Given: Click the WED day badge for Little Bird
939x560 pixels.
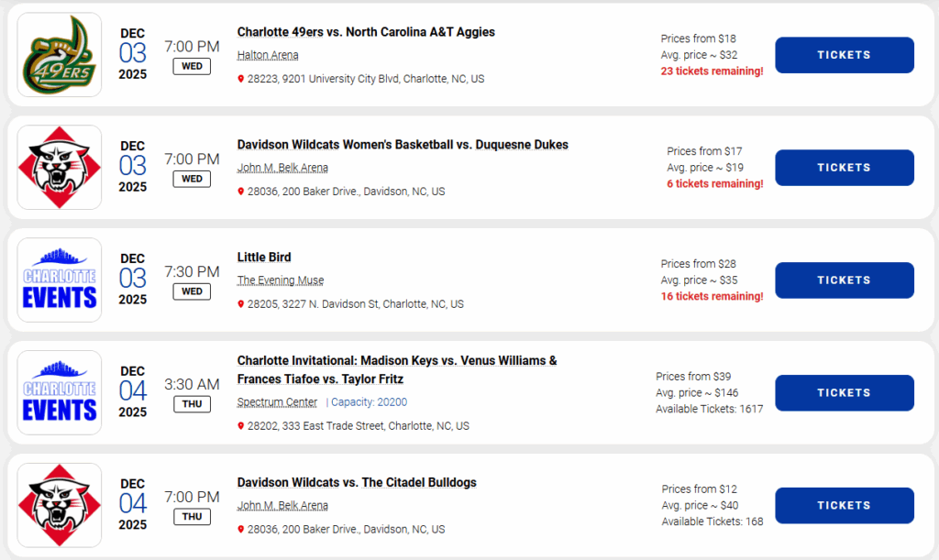Looking at the screenshot, I should 192,291.
